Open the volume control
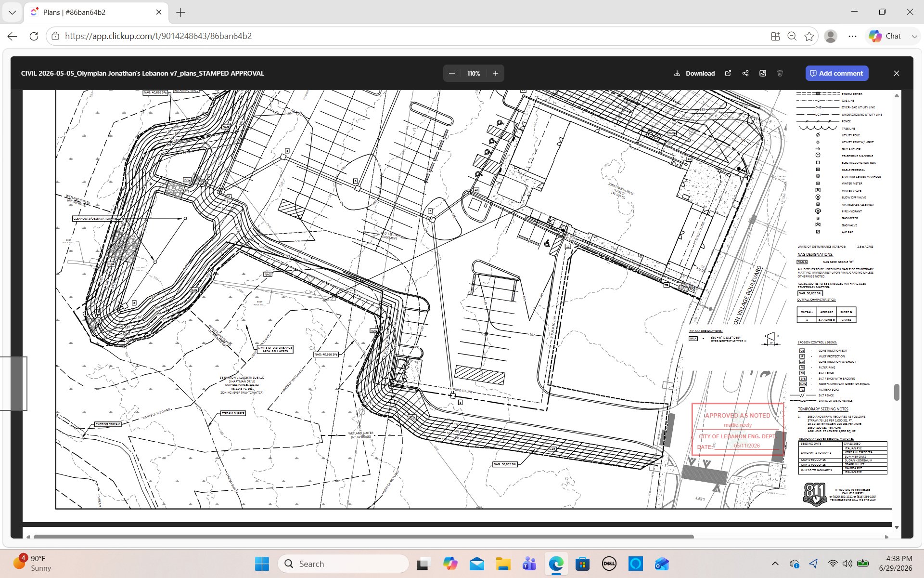This screenshot has height=578, width=924. [847, 564]
